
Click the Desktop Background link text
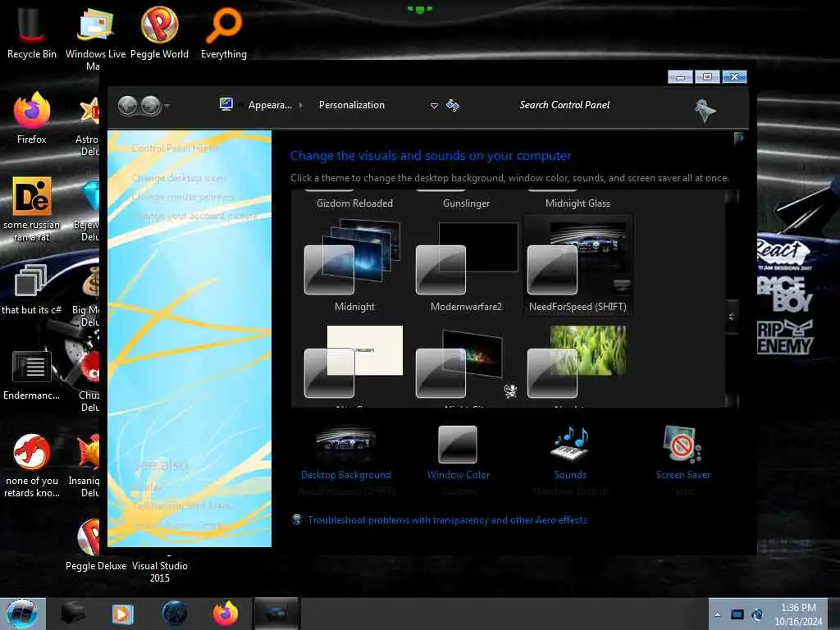pos(346,475)
